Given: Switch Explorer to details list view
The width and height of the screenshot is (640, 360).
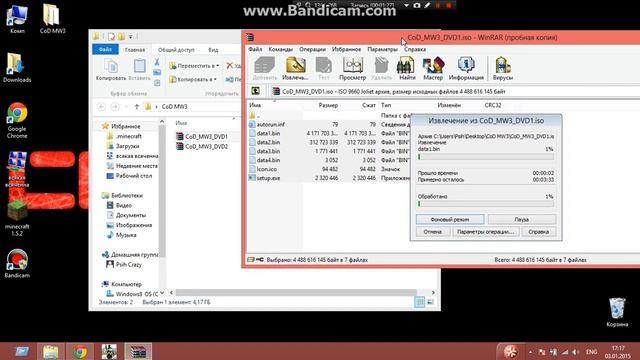Looking at the screenshot, I should coord(419,302).
